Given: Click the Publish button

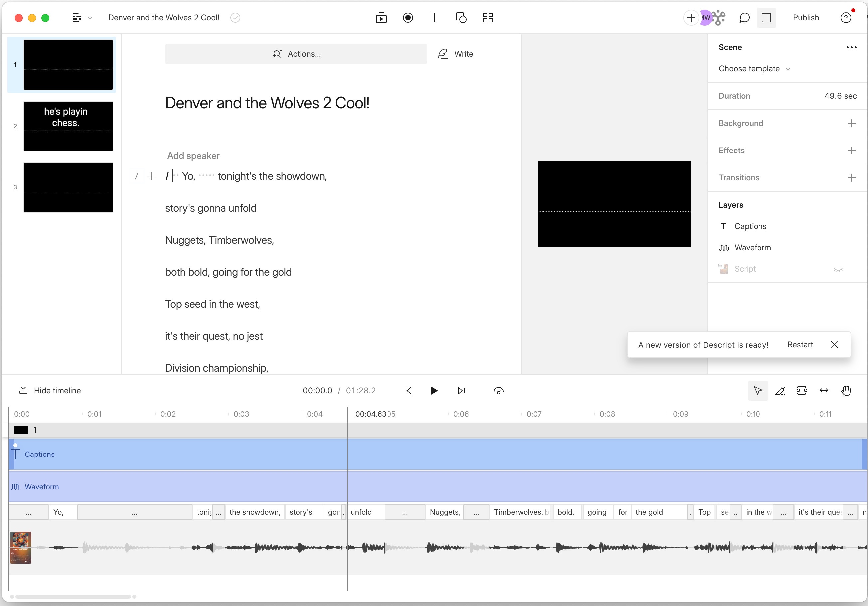Looking at the screenshot, I should [x=806, y=17].
